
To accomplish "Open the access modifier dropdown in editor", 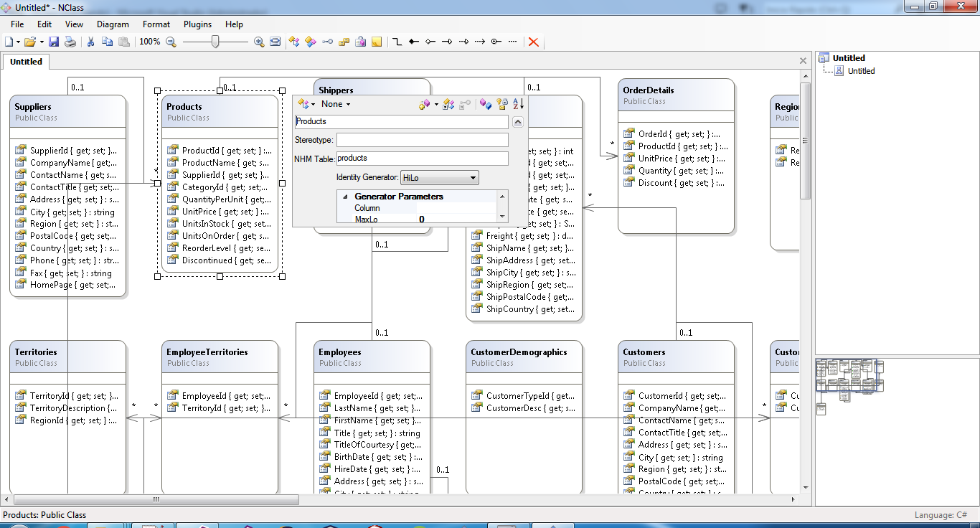I will pyautogui.click(x=306, y=105).
